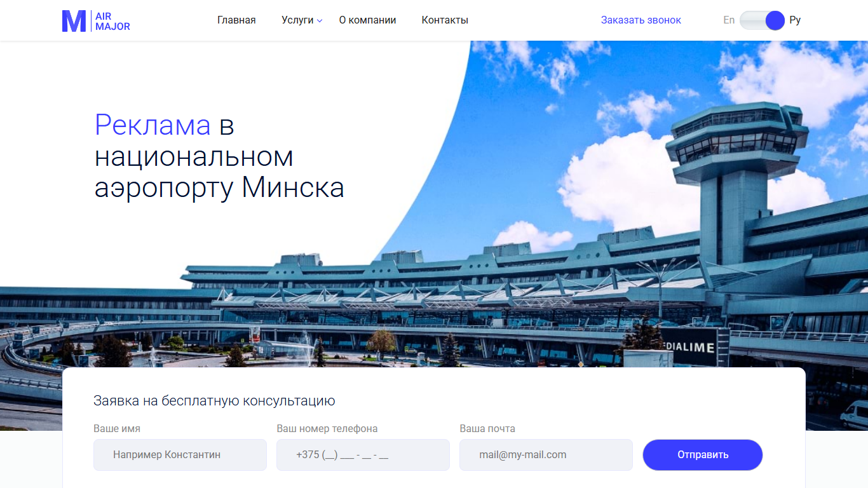Viewport: 868px width, 488px height.
Task: Open the Услуги menu item
Action: click(297, 20)
